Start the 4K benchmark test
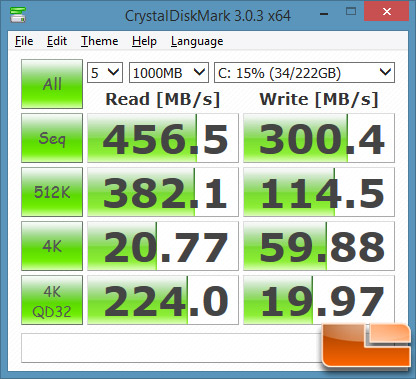 (x=52, y=246)
